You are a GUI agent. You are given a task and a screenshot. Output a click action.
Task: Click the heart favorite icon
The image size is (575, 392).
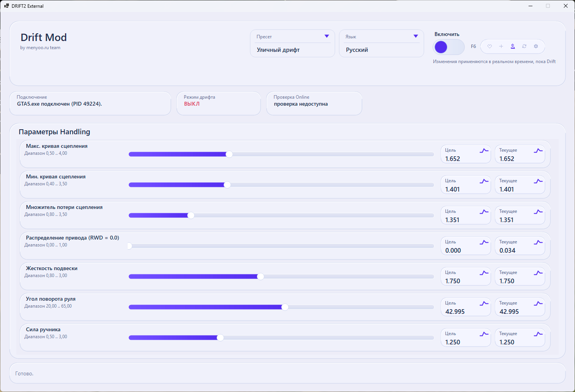(x=489, y=46)
